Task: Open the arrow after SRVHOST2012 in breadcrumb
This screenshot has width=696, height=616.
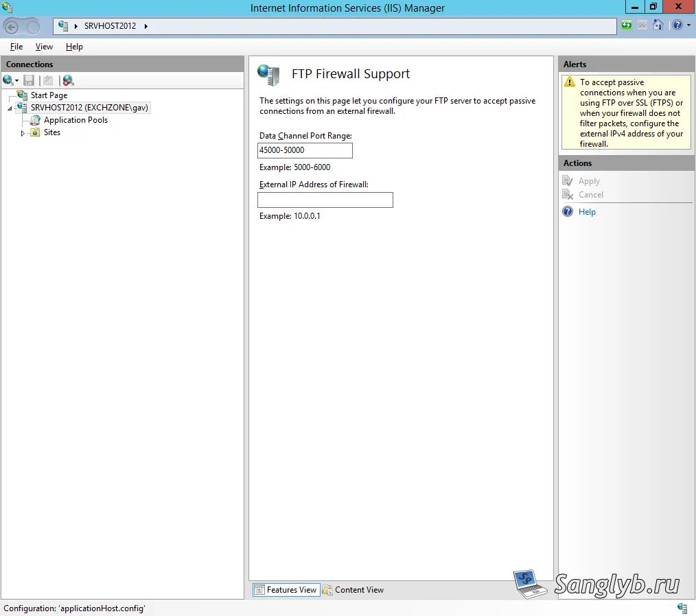Action: point(146,26)
